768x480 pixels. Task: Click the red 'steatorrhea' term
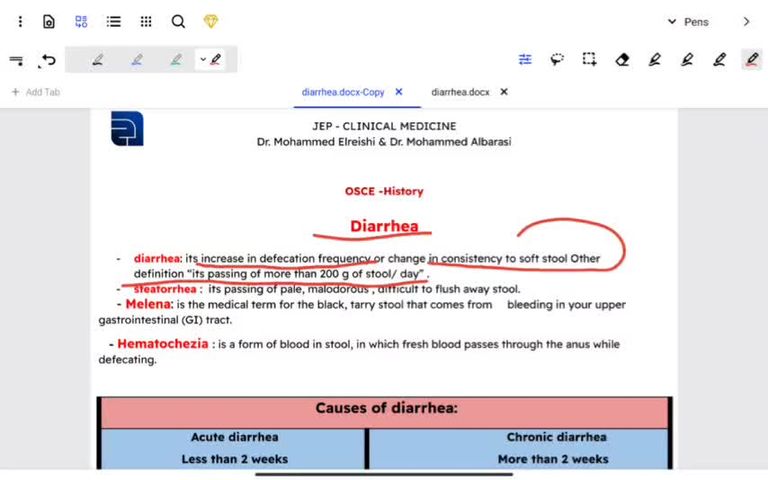click(x=165, y=289)
